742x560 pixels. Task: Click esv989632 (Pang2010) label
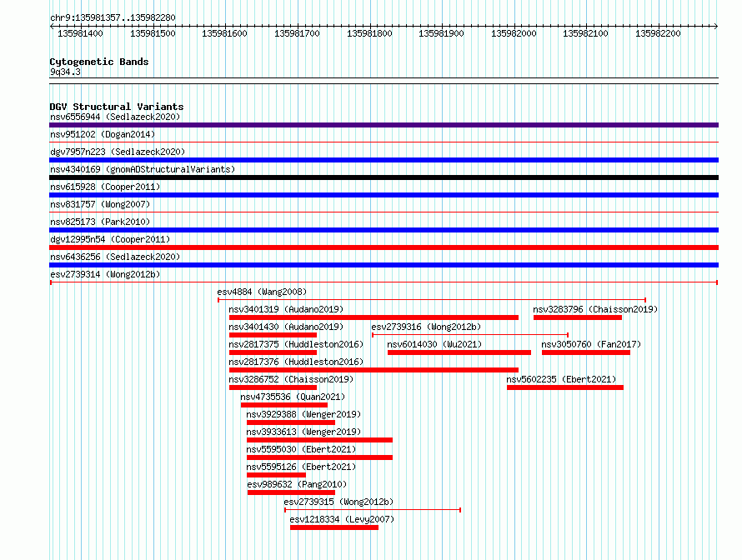tap(297, 484)
